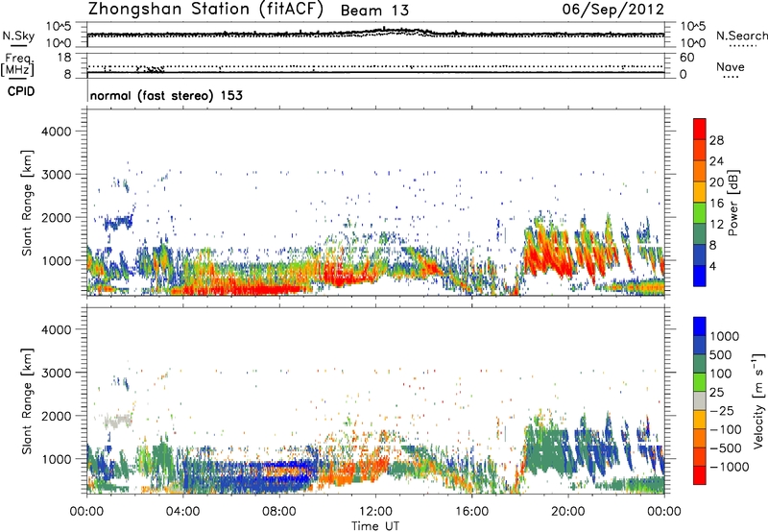The width and height of the screenshot is (768, 532).
Task: Click the "normal (fast stereo) 153" text
Action: click(166, 95)
